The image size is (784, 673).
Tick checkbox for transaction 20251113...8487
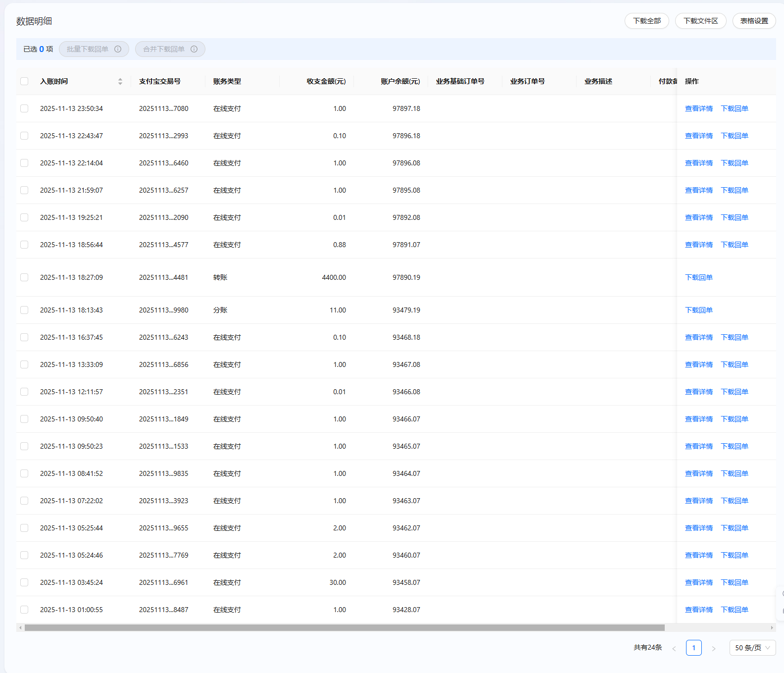click(x=24, y=610)
